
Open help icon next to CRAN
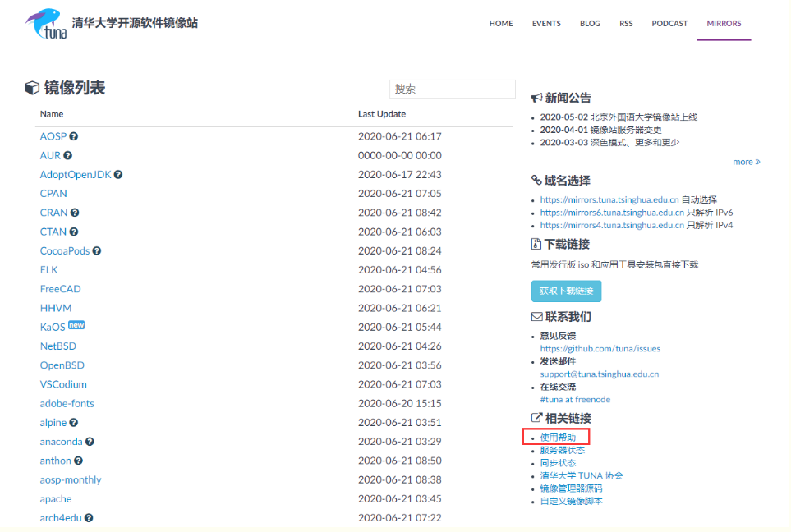pyautogui.click(x=75, y=213)
